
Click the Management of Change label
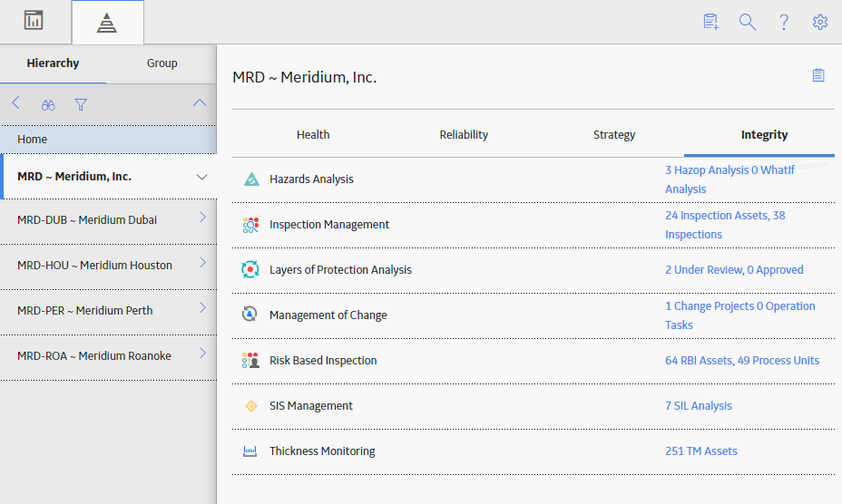click(328, 315)
